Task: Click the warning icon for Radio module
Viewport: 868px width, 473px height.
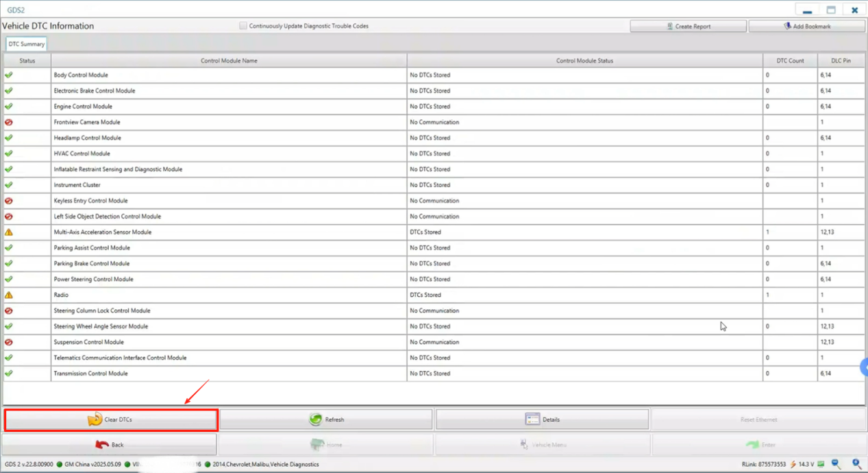Action: (x=9, y=295)
